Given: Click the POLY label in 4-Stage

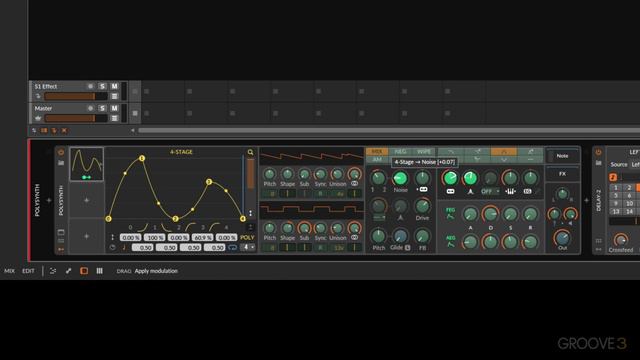Looking at the screenshot, I should coord(247,238).
